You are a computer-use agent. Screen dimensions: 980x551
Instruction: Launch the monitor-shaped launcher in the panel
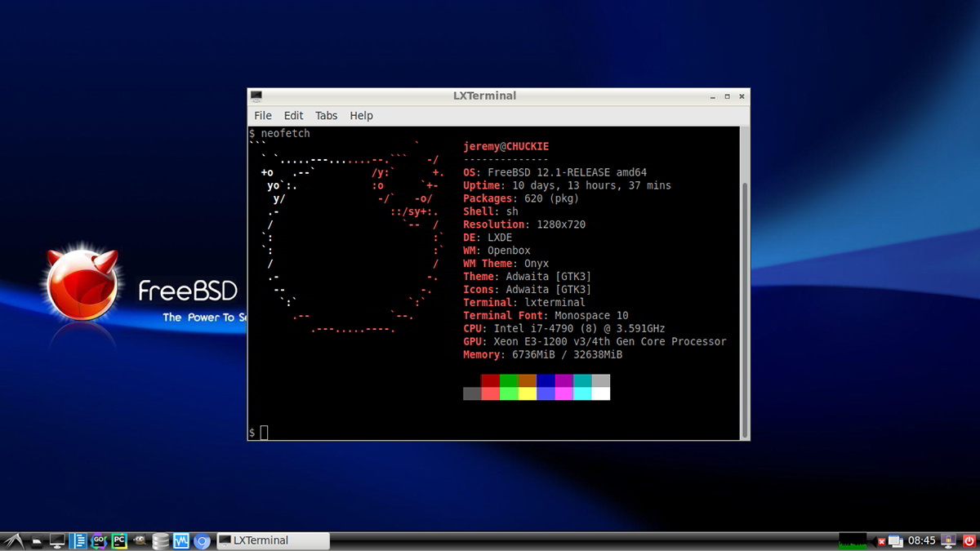(57, 540)
